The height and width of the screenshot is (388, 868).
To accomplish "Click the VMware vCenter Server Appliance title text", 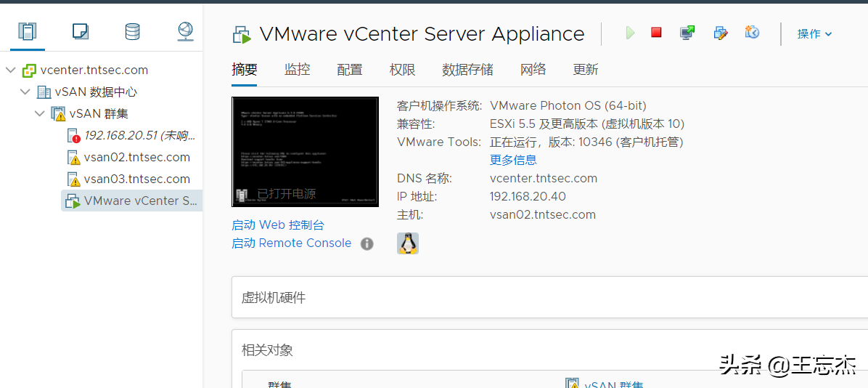I will pyautogui.click(x=422, y=34).
